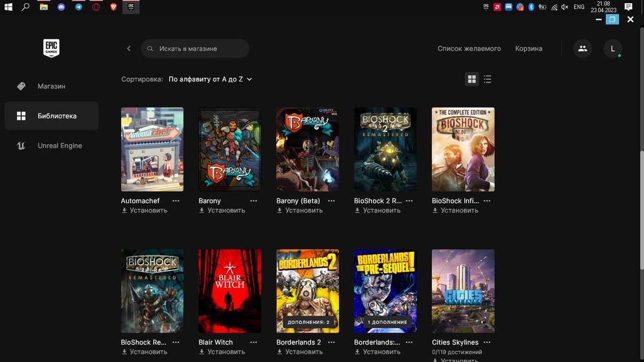The width and height of the screenshot is (644, 362).
Task: Open the friends list icon
Action: pyautogui.click(x=582, y=48)
